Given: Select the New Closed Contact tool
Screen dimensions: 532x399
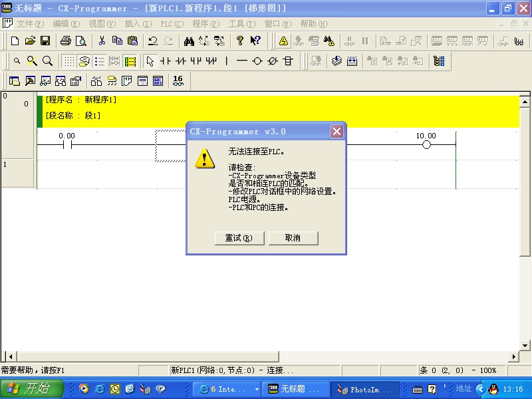Looking at the screenshot, I should pyautogui.click(x=180, y=61).
